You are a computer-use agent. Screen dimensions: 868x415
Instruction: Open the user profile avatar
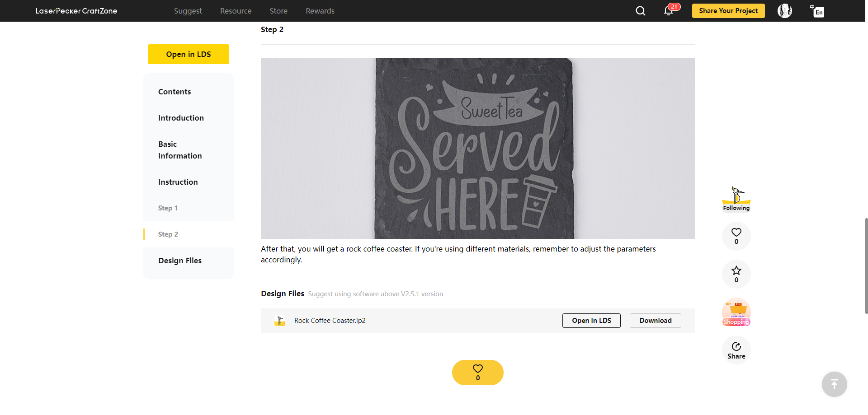785,11
